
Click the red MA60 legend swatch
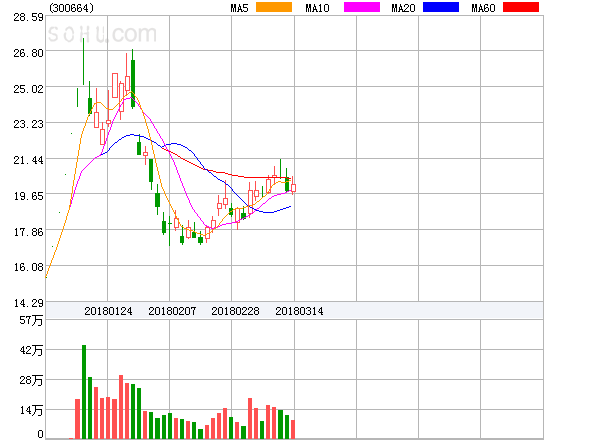521,7
